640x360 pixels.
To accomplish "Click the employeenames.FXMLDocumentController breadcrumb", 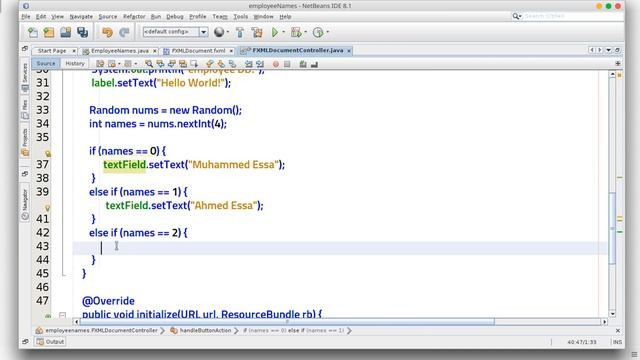I will click(x=97, y=331).
